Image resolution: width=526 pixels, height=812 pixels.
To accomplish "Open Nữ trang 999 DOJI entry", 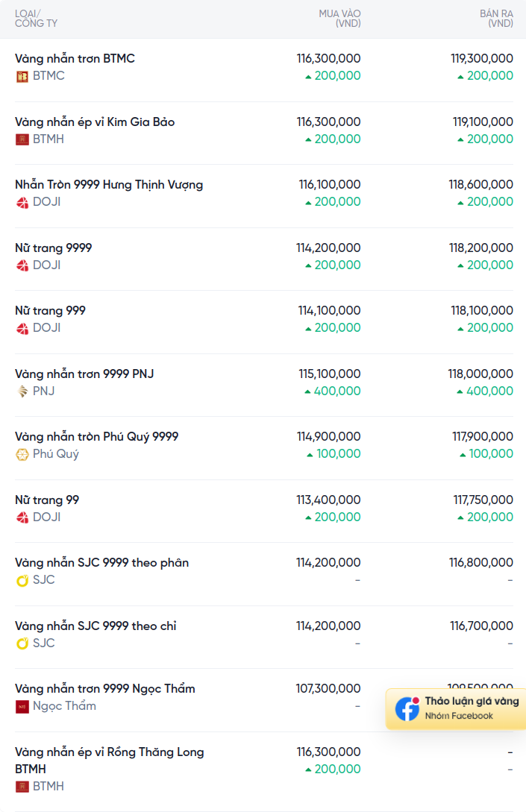I will pos(264,322).
